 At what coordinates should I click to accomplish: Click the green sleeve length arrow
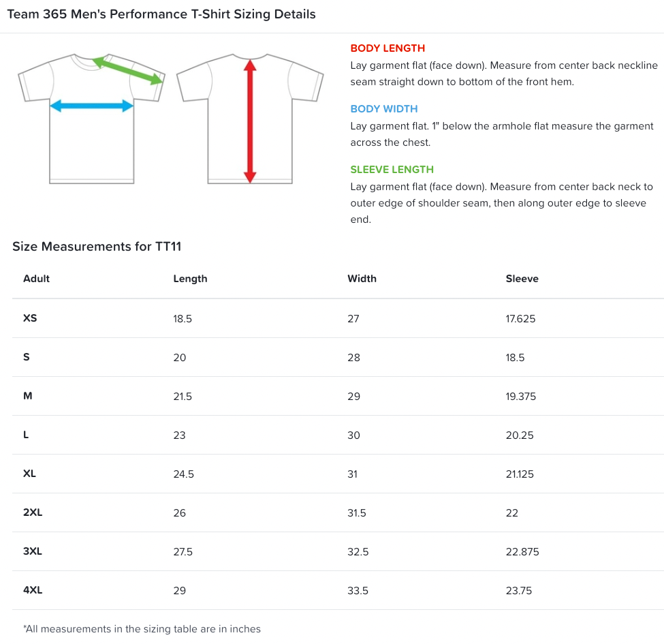point(128,71)
